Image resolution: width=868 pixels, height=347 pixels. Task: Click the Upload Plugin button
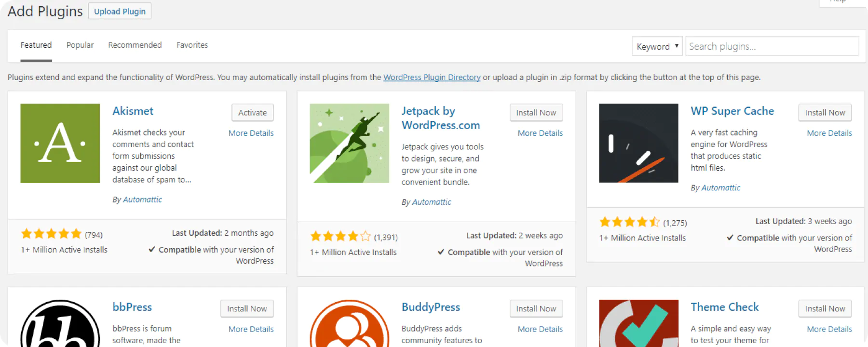pyautogui.click(x=120, y=11)
